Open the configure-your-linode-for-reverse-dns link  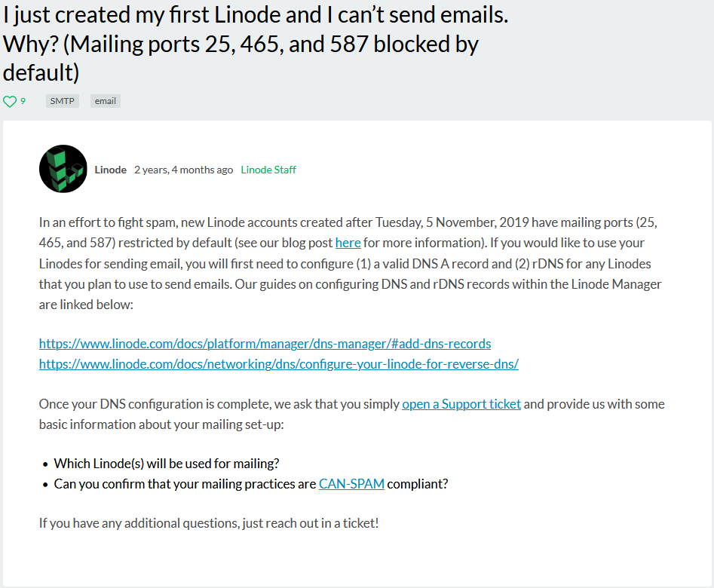coord(279,364)
